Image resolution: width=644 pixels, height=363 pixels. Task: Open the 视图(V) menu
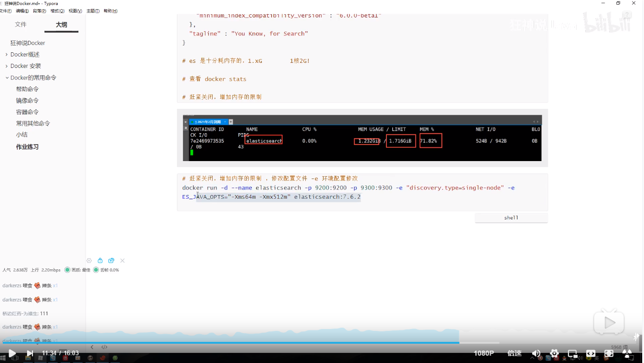point(75,11)
